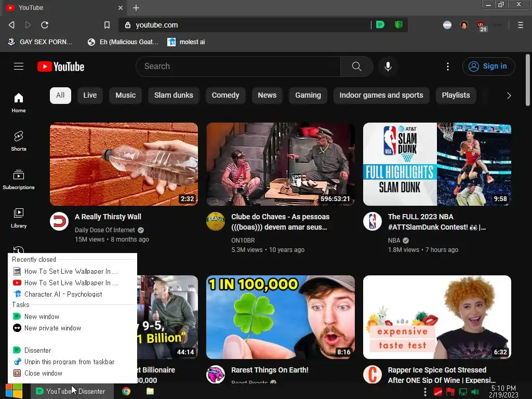Click the striped round extension icon
Image resolution: width=532 pixels, height=399 pixels.
click(447, 25)
